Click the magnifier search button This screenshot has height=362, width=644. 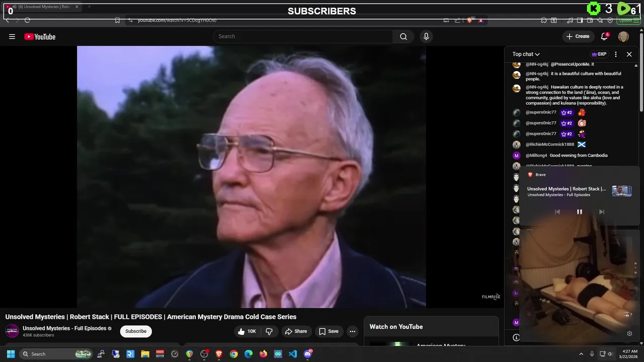click(404, 36)
